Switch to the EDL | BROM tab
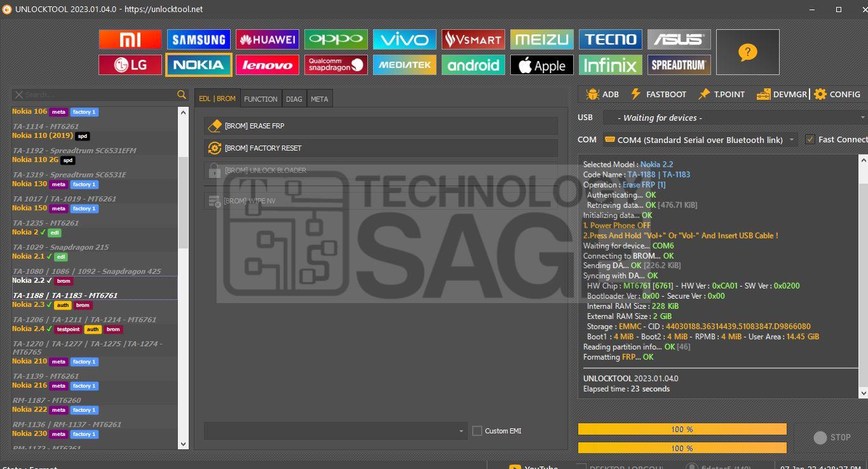 (x=217, y=99)
